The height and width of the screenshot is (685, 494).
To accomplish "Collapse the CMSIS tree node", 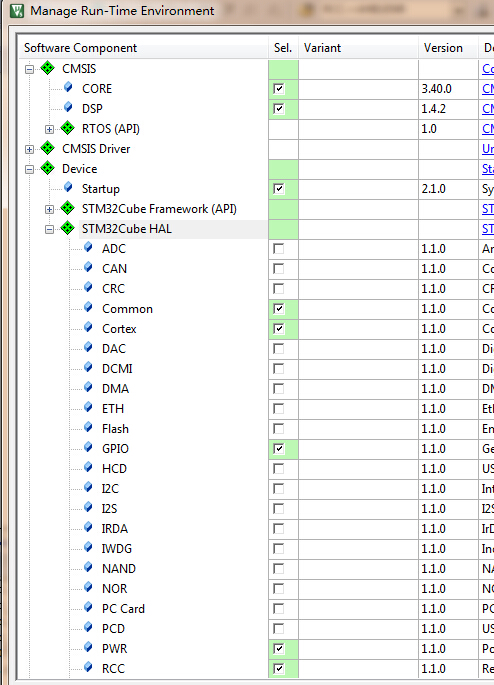I will 29,69.
